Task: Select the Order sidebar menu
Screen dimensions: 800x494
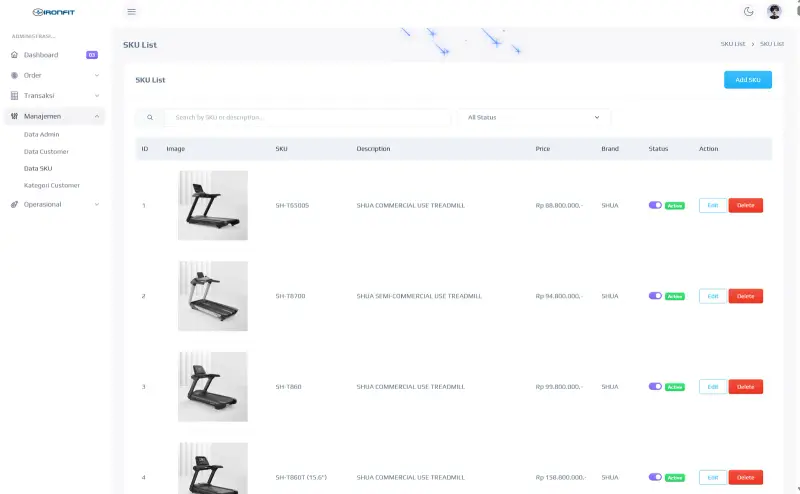Action: (32, 75)
